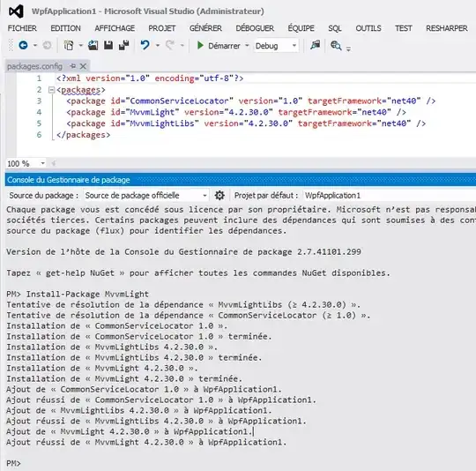Click the Open File toolbar icon
Viewport: 476px width, 471px height.
click(93, 46)
